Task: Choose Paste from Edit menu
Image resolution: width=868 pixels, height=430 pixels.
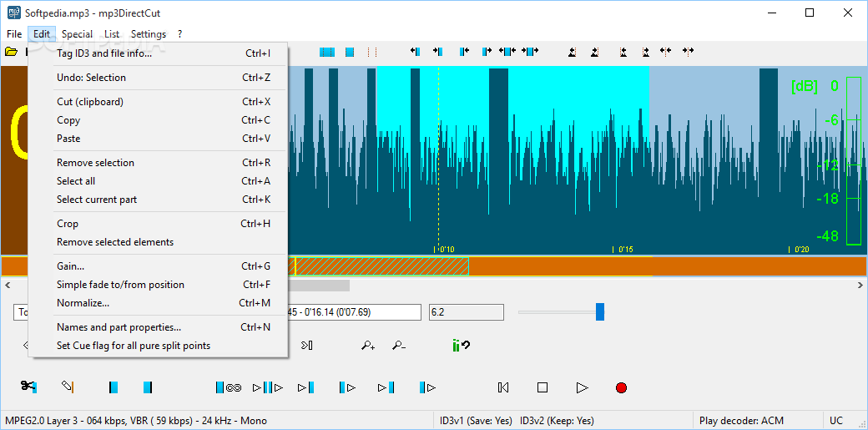Action: coord(159,139)
